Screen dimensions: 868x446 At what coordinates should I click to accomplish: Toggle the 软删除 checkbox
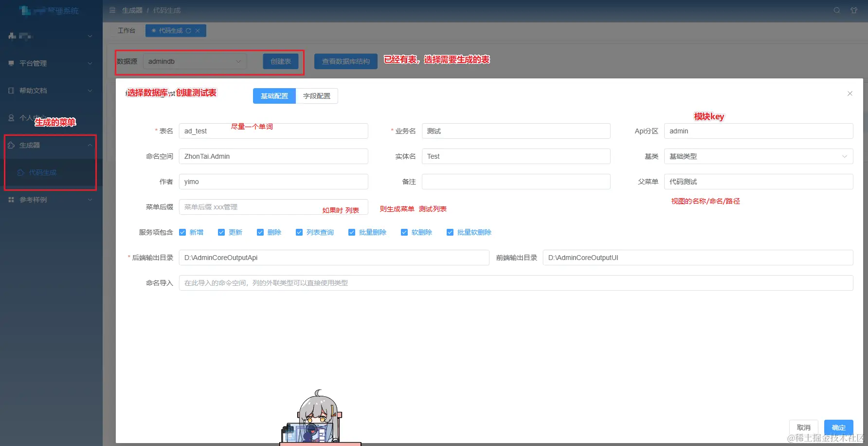point(404,232)
